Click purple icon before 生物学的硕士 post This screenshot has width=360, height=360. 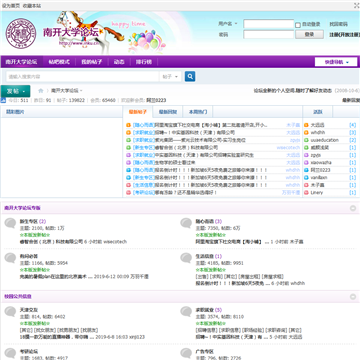[128, 163]
